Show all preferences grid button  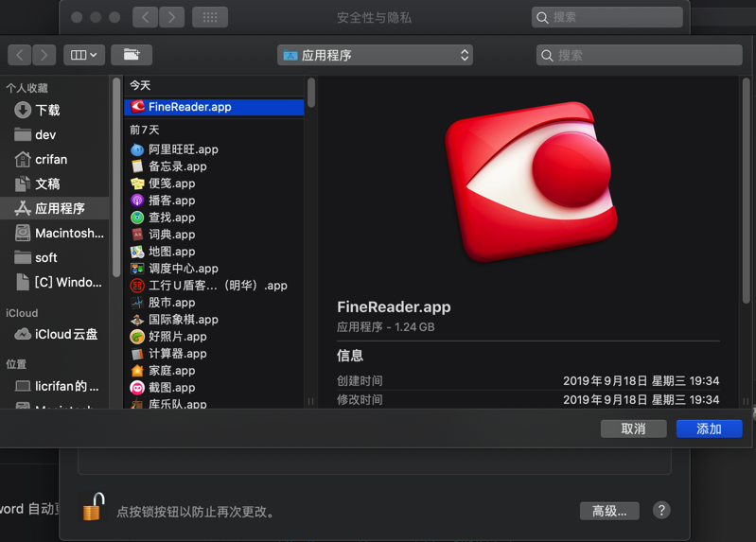210,17
